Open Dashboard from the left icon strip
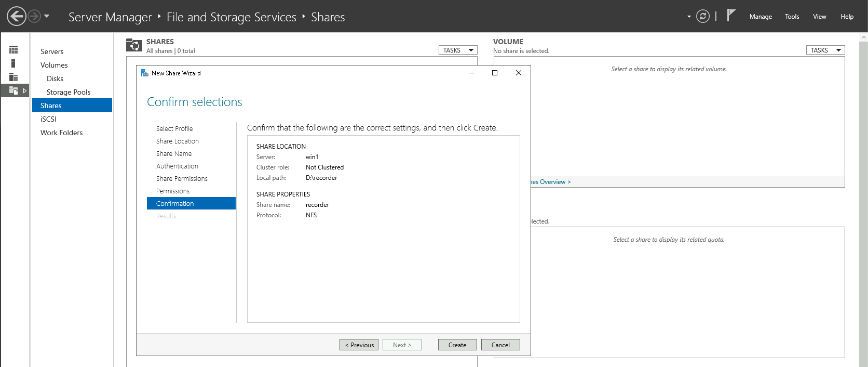The height and width of the screenshot is (367, 868). (13, 50)
